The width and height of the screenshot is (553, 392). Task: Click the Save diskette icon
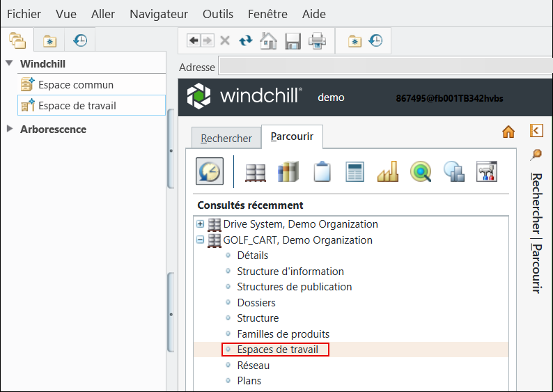click(293, 41)
